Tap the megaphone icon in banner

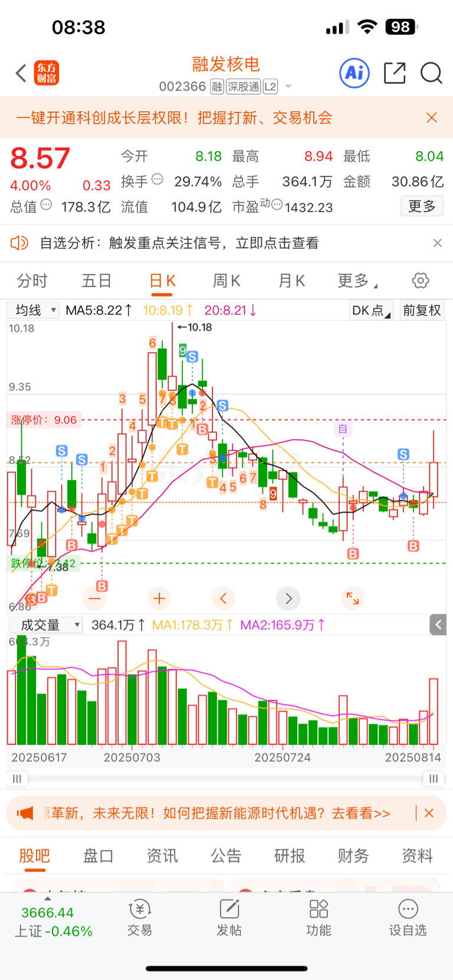click(25, 814)
